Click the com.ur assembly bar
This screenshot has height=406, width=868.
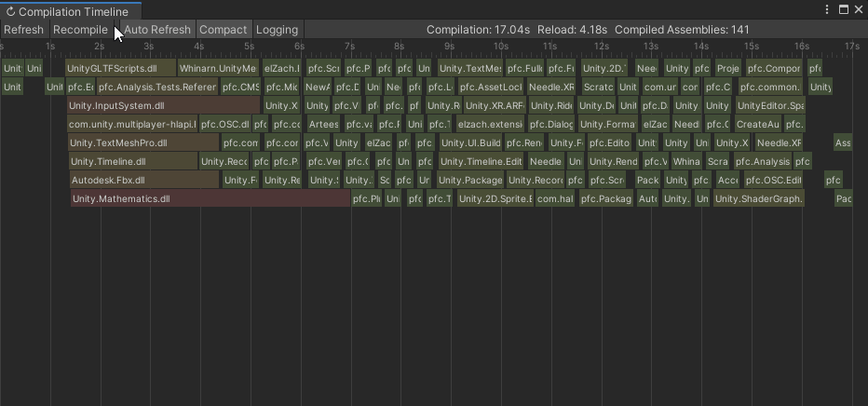(660, 87)
